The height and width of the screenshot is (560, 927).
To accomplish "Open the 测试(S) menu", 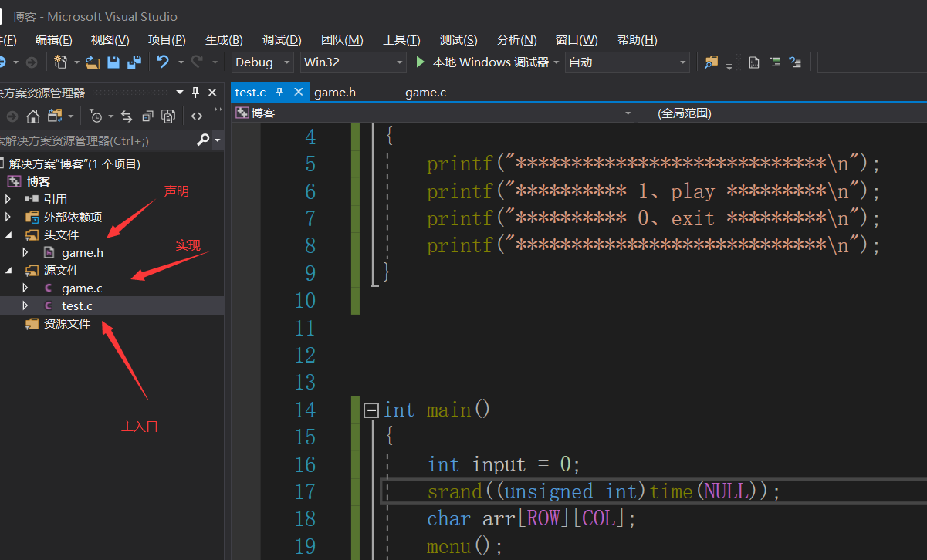I will tap(458, 40).
